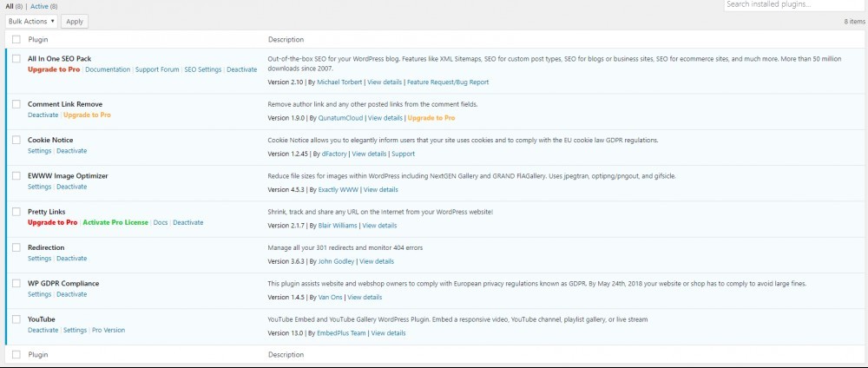Click the Apply button
Viewport: 868px width, 368px height.
tap(75, 21)
